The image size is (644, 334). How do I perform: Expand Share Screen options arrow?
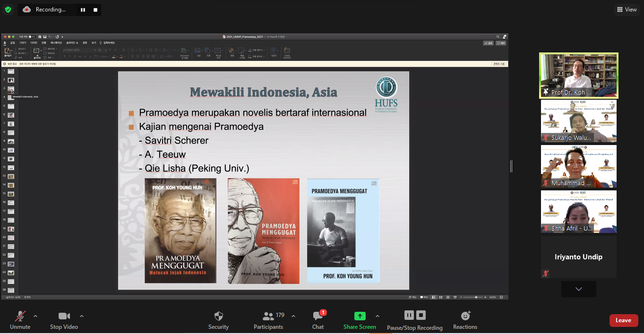pos(377,316)
